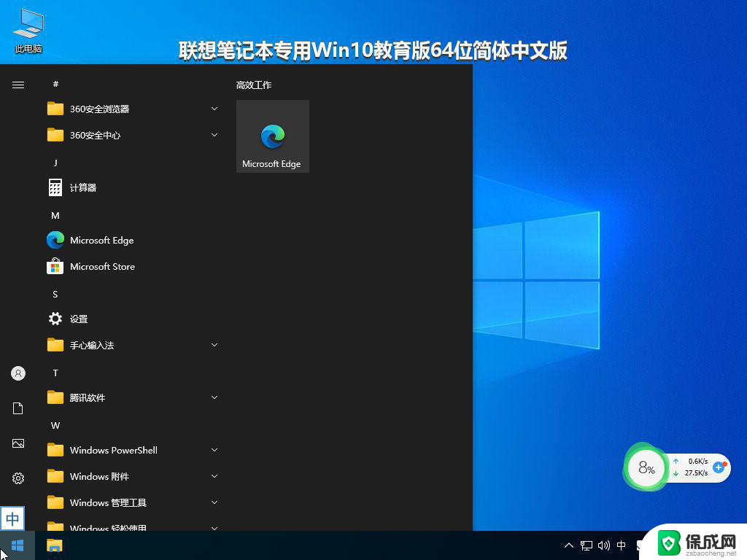
Task: Switch the taskbar 中 IME language indicator
Action: point(622,545)
